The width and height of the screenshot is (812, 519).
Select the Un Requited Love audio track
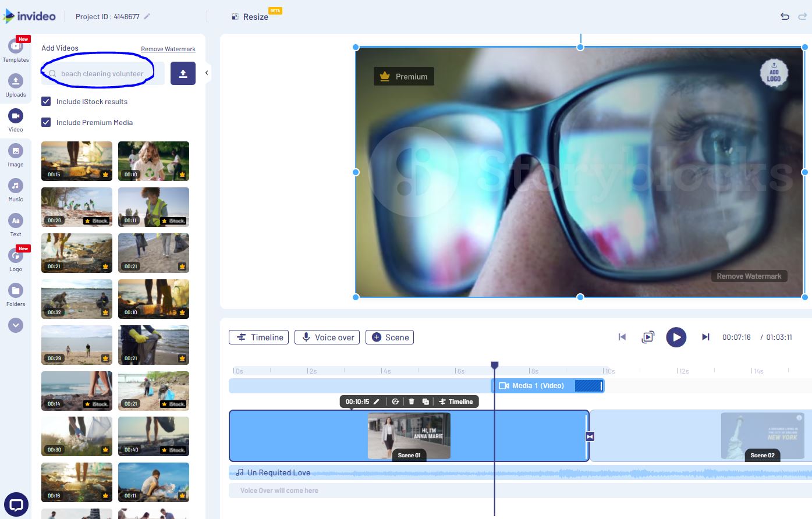point(520,472)
